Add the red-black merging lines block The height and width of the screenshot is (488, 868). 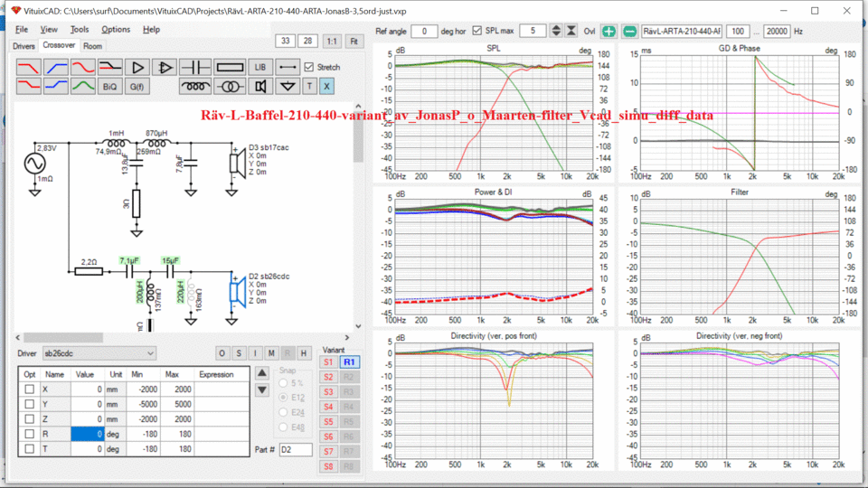click(x=110, y=68)
